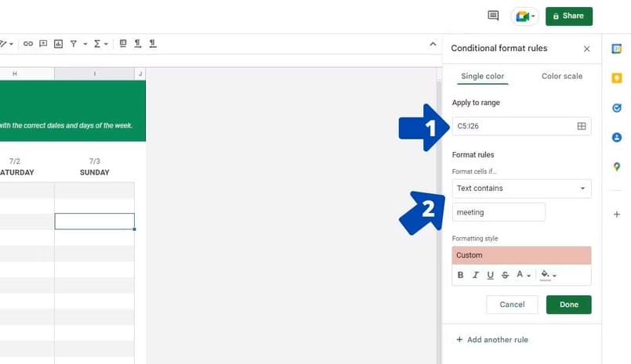Image resolution: width=631 pixels, height=364 pixels.
Task: Select the Custom formatting style preview
Action: pos(521,255)
